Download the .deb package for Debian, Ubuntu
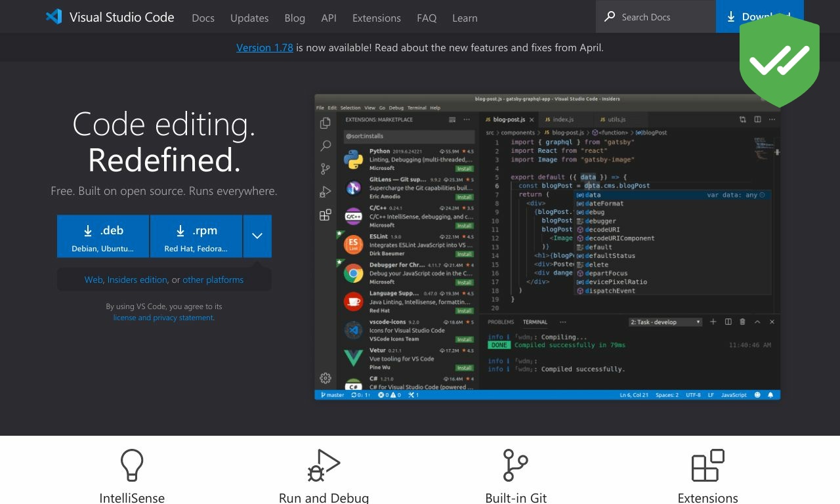Image resolution: width=840 pixels, height=504 pixels. click(103, 236)
